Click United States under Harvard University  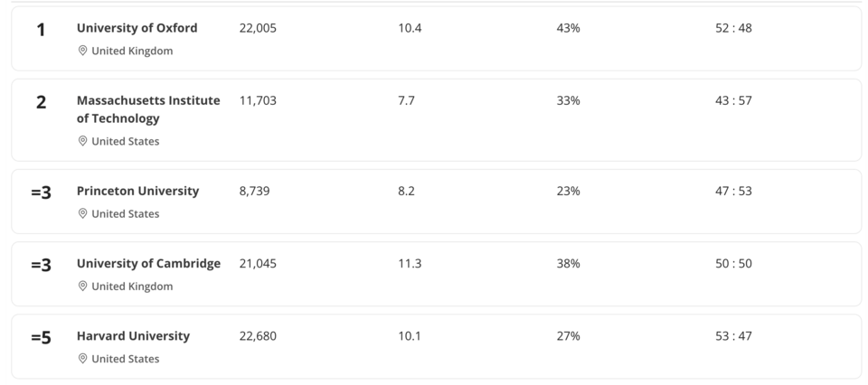coord(125,359)
